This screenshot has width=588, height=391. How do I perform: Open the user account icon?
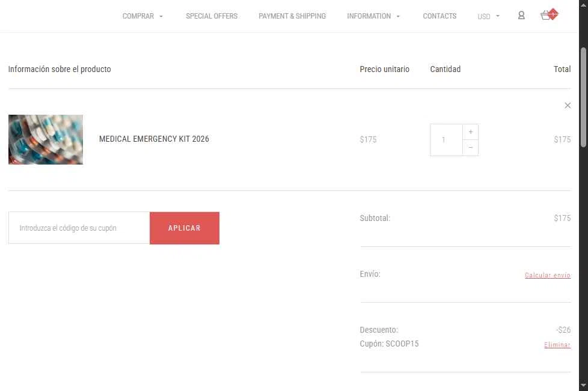tap(521, 16)
